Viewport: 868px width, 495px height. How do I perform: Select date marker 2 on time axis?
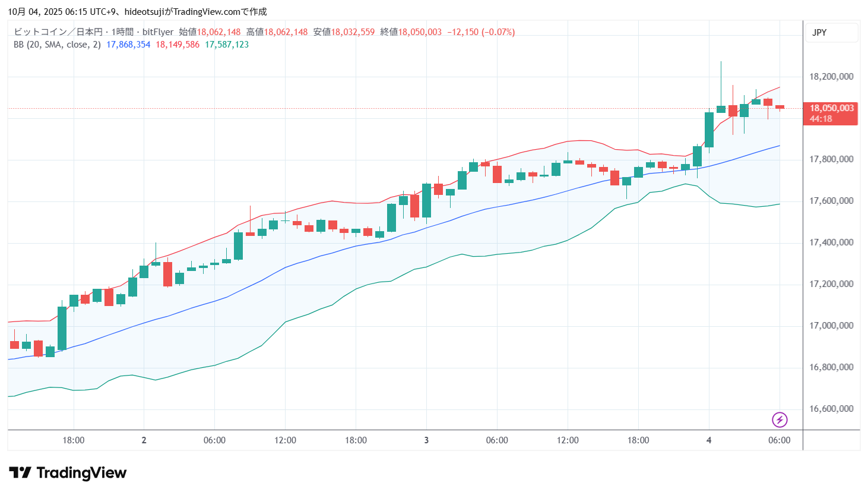144,440
